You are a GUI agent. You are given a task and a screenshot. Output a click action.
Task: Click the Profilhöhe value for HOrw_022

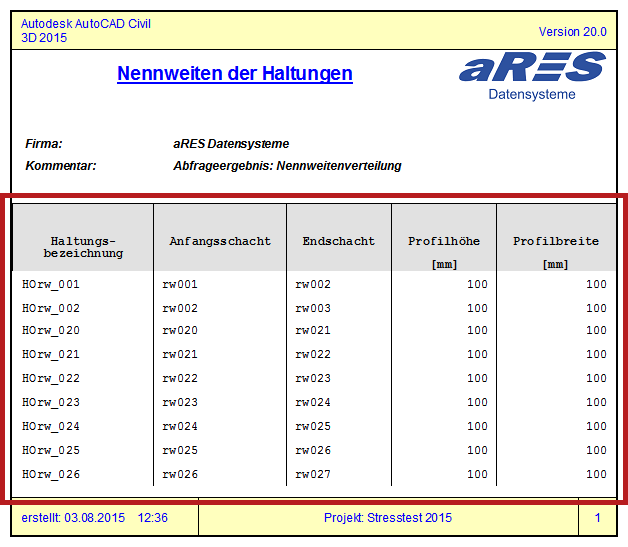(x=477, y=379)
